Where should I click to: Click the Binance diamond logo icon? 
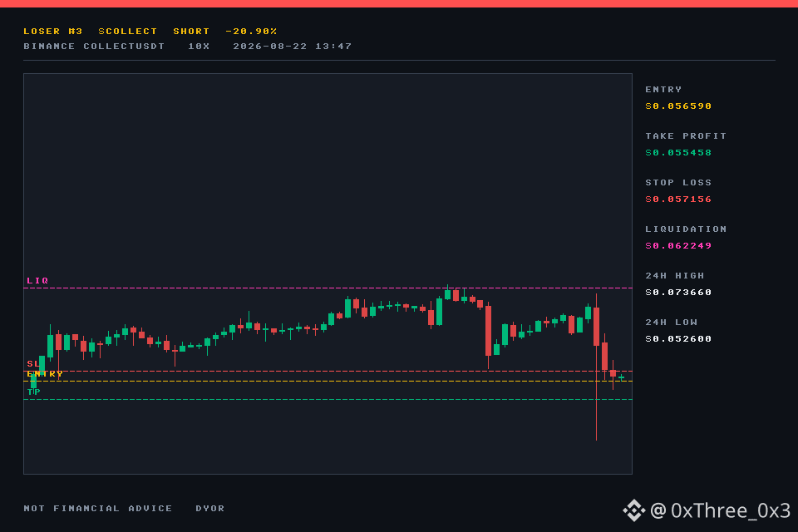tap(633, 510)
